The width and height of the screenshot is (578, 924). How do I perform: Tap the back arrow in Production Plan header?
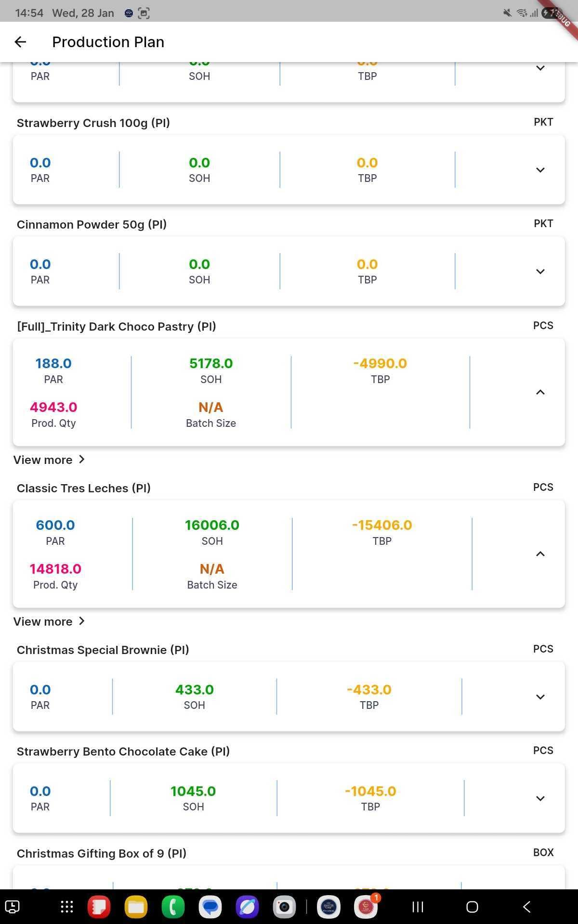point(20,42)
